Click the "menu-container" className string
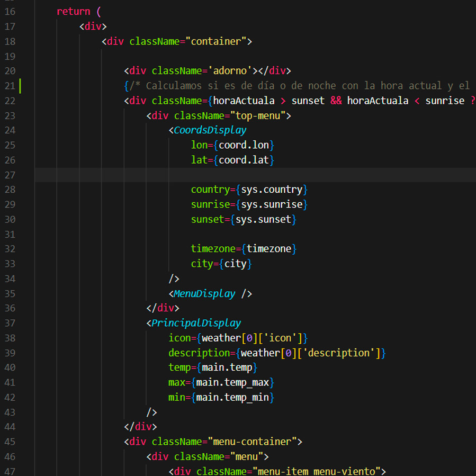476x476 pixels. point(252,442)
